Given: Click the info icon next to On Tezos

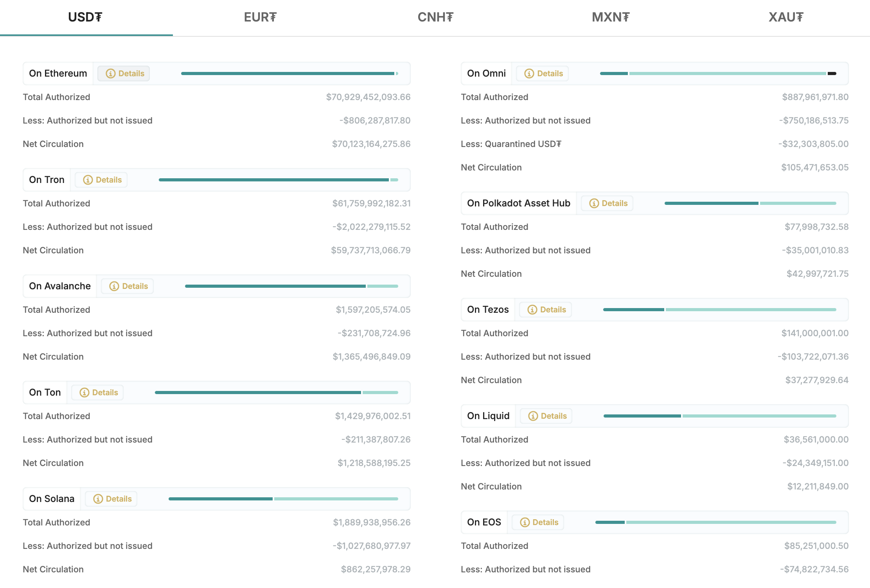Looking at the screenshot, I should pyautogui.click(x=532, y=310).
